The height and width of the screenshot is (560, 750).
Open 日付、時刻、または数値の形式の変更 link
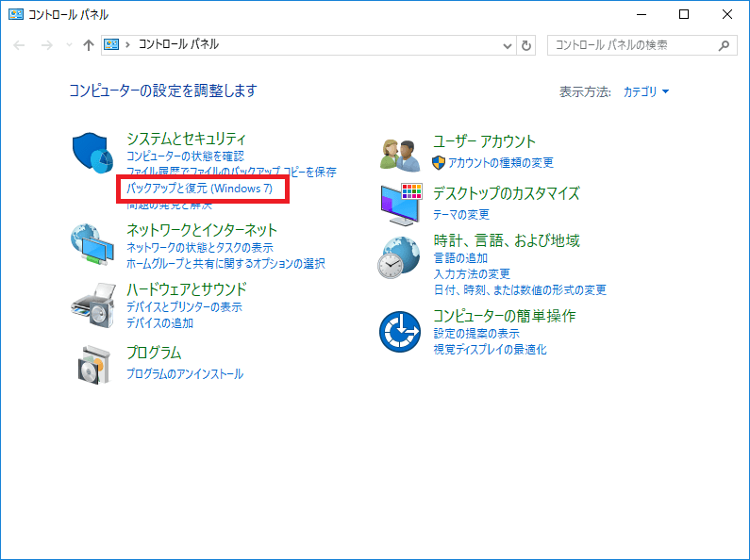pyautogui.click(x=520, y=289)
